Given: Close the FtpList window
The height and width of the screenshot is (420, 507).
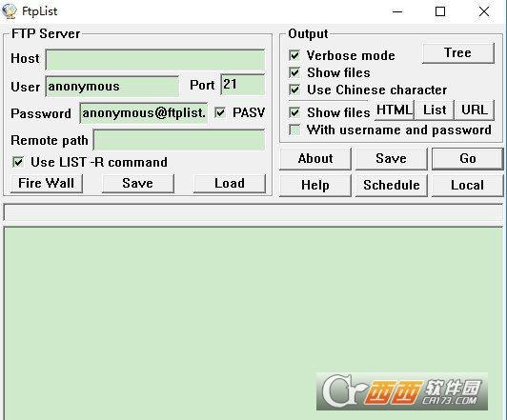Looking at the screenshot, I should point(484,12).
